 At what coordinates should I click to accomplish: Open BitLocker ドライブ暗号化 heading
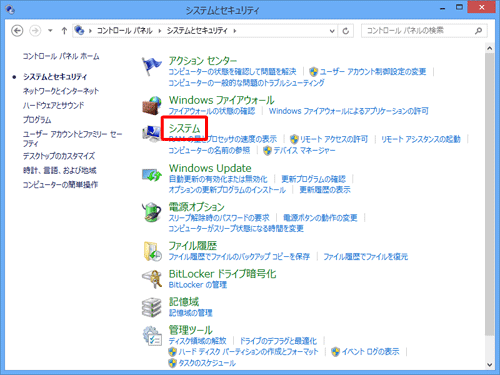(222, 274)
